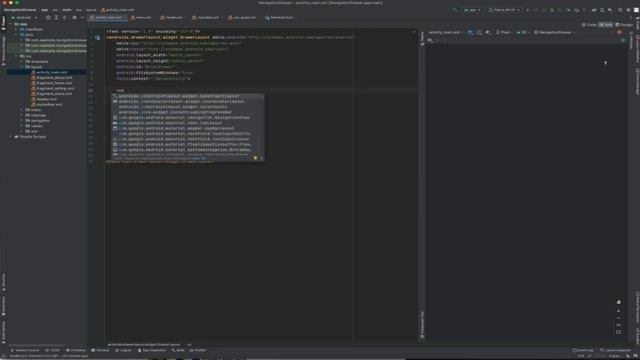Switch to the menu.xml editor tab
This screenshot has width=640, height=360.
click(x=141, y=18)
